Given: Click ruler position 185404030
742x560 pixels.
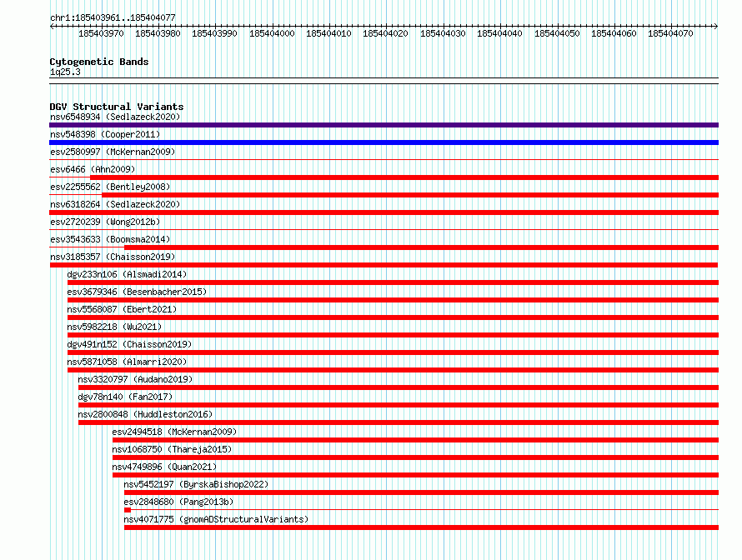Looking at the screenshot, I should click(x=443, y=33).
